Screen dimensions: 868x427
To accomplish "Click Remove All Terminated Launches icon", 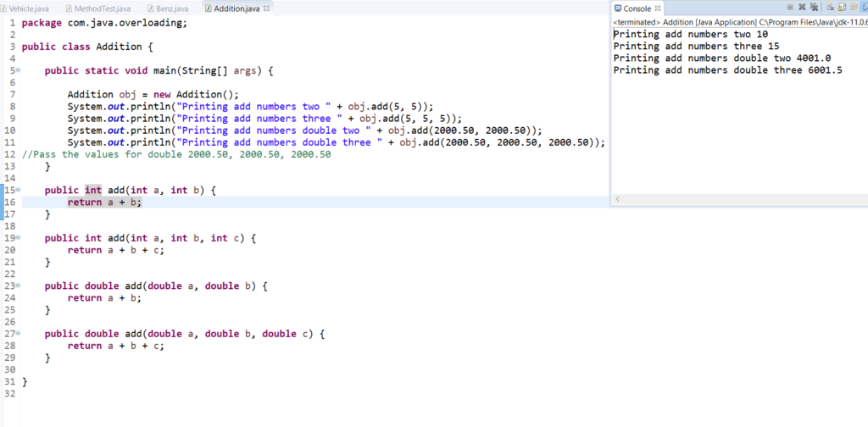I will (814, 8).
